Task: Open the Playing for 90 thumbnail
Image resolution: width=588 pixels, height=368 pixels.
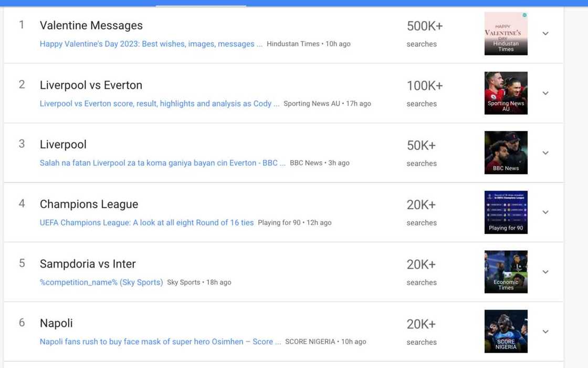Action: click(506, 212)
